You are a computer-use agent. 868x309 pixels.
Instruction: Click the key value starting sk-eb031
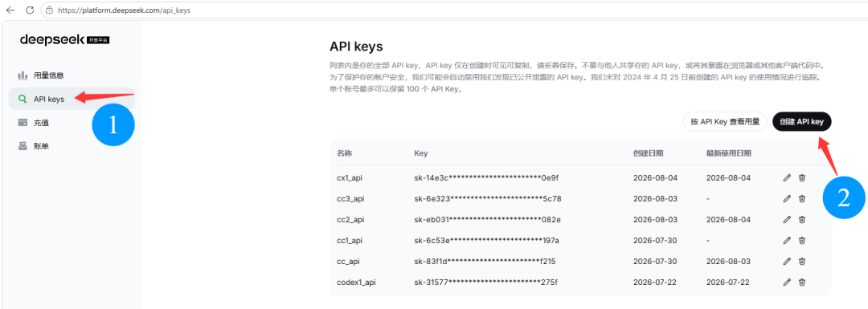[x=487, y=219]
